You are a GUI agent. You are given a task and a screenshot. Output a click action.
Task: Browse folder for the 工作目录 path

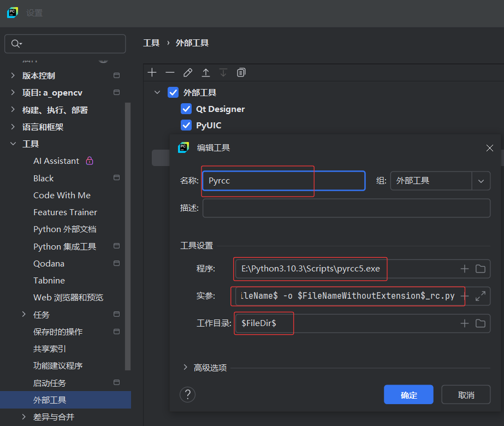(481, 323)
